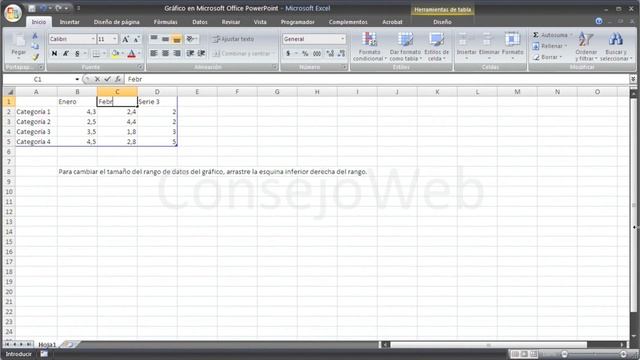
Task: Click the increase decimals icon
Action: tap(330, 53)
